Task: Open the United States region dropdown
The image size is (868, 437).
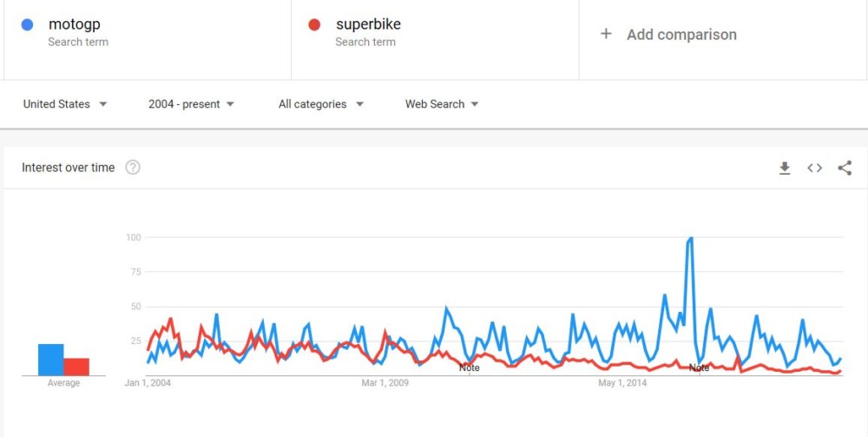Action: (x=65, y=104)
